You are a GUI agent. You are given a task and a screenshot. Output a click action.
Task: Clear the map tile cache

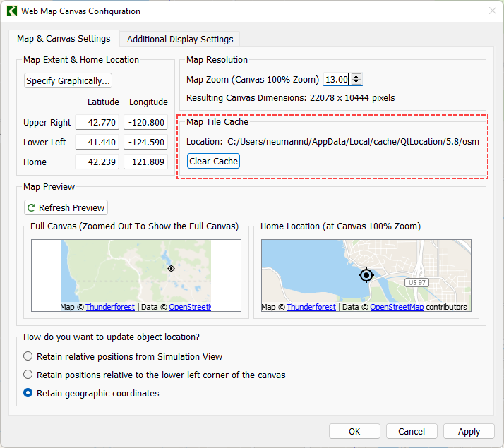(x=214, y=162)
